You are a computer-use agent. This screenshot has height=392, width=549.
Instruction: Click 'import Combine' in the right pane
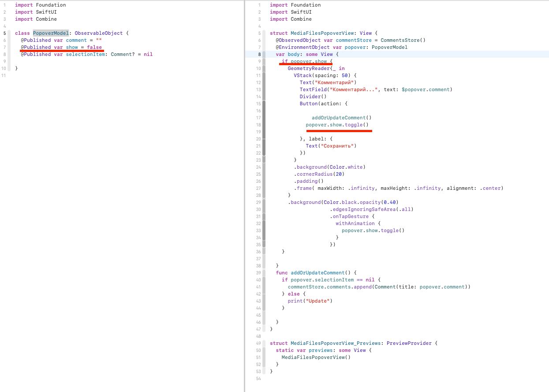point(291,19)
